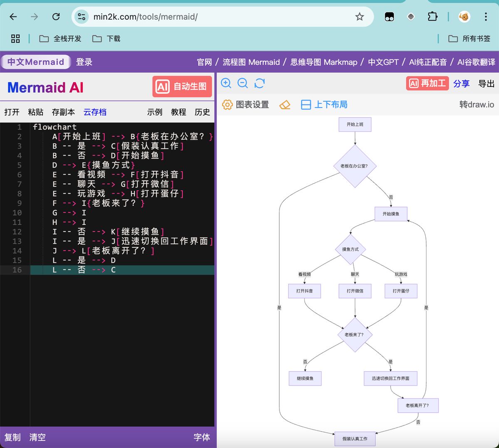Export the diagram via 导出

click(x=487, y=83)
